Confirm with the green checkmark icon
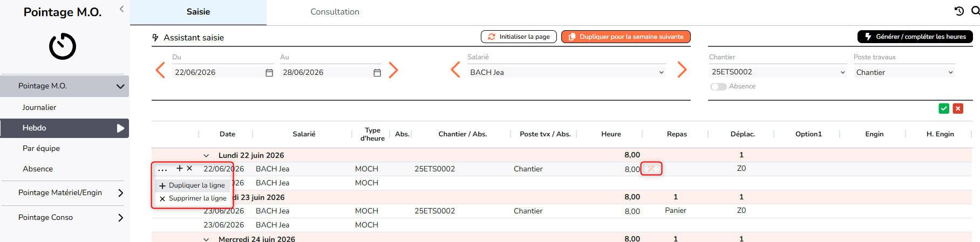The width and height of the screenshot is (980, 242). pyautogui.click(x=944, y=108)
